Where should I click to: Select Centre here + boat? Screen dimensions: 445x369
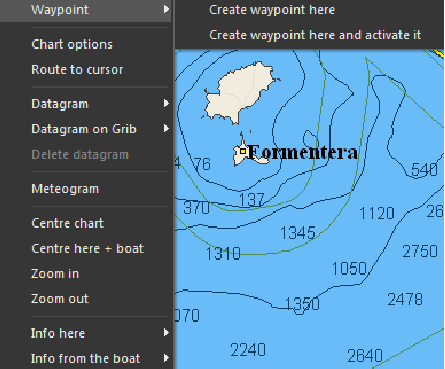pos(87,249)
